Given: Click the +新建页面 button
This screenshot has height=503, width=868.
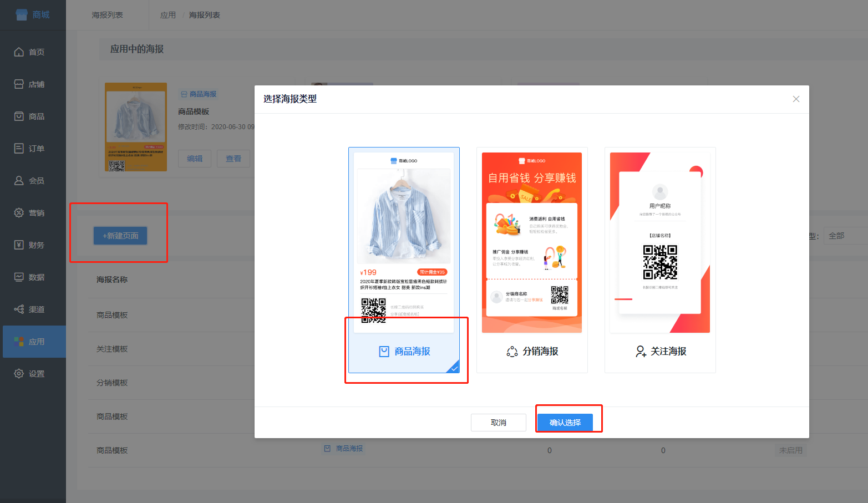Looking at the screenshot, I should pyautogui.click(x=120, y=236).
